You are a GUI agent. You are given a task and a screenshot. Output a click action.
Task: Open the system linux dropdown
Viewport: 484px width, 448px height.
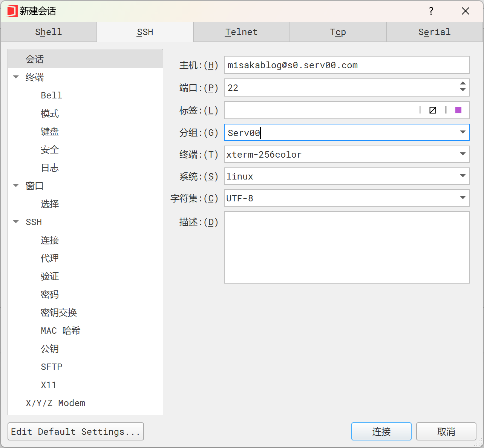pyautogui.click(x=463, y=176)
